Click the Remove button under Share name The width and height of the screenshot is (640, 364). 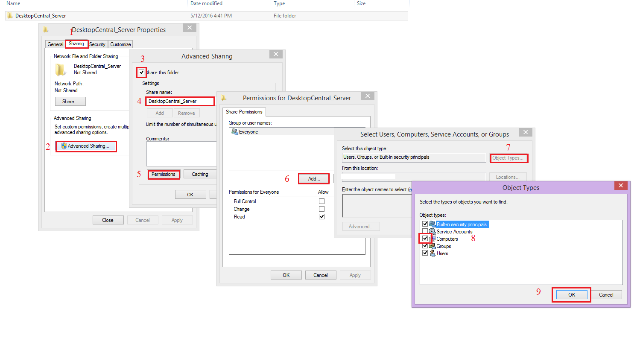click(187, 113)
